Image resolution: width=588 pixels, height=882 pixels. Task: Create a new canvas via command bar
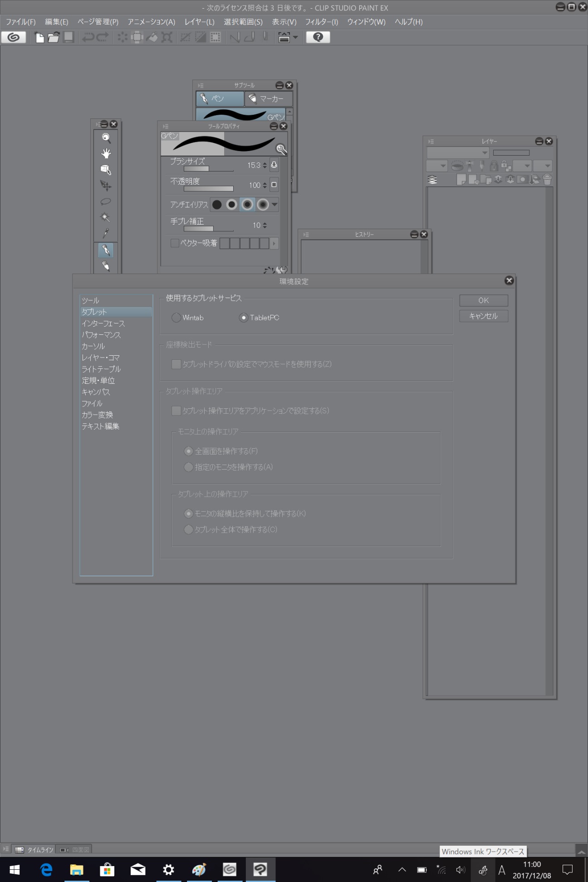tap(39, 37)
